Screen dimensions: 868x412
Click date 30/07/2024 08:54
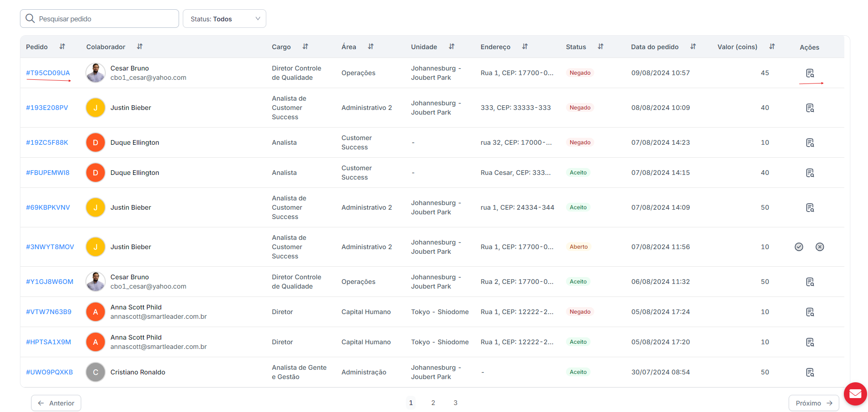pos(661,372)
